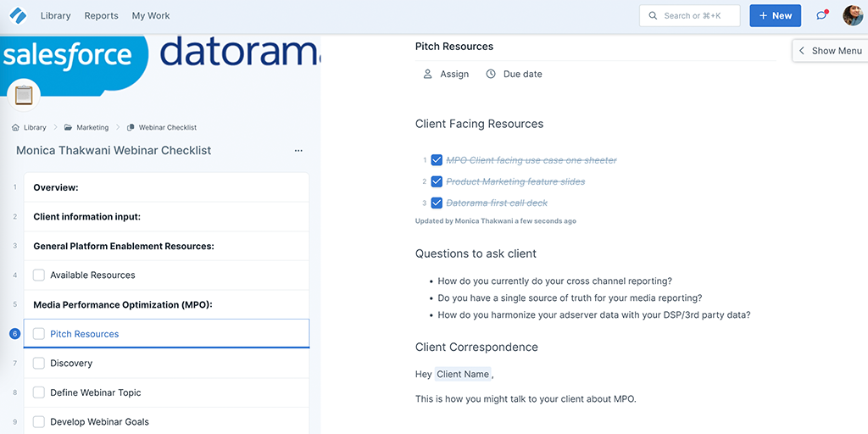Go to Library in the breadcrumb
This screenshot has height=434, width=868.
click(x=35, y=127)
